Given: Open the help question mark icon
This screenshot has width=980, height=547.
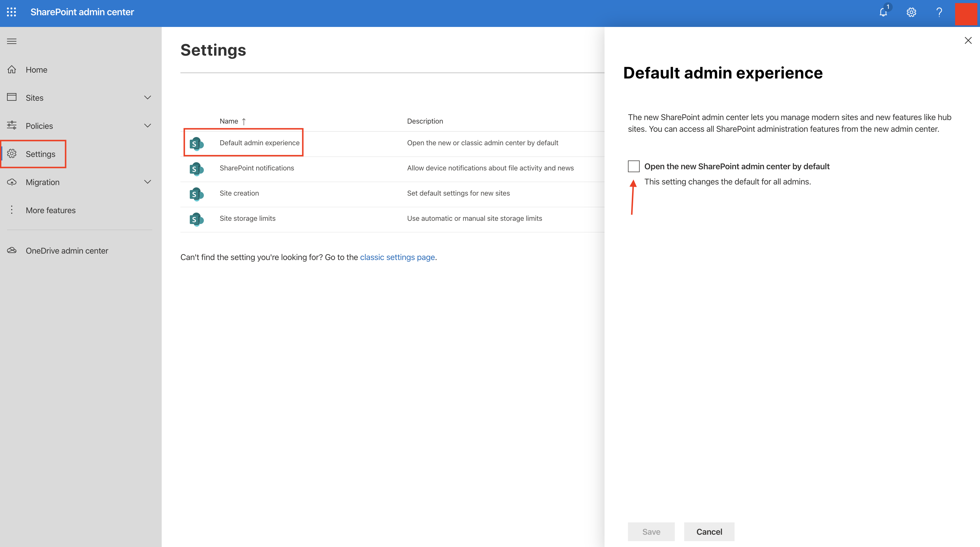Looking at the screenshot, I should tap(939, 12).
